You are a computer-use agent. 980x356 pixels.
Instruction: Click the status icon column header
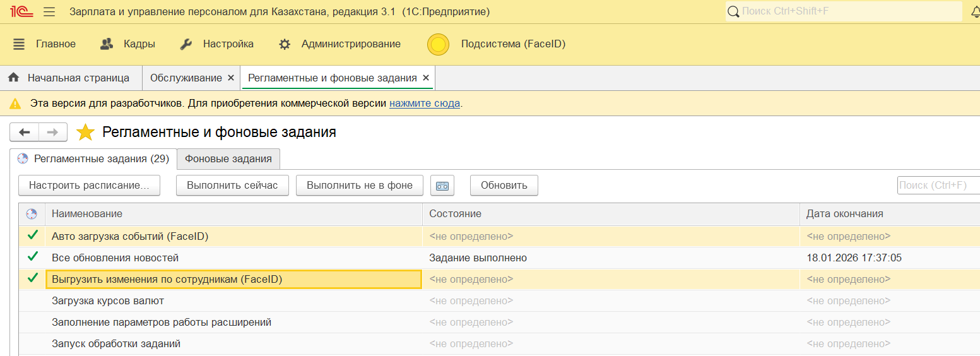[x=32, y=214]
